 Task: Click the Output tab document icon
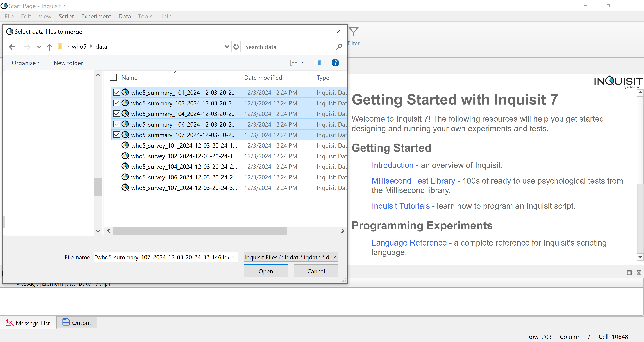pos(66,322)
